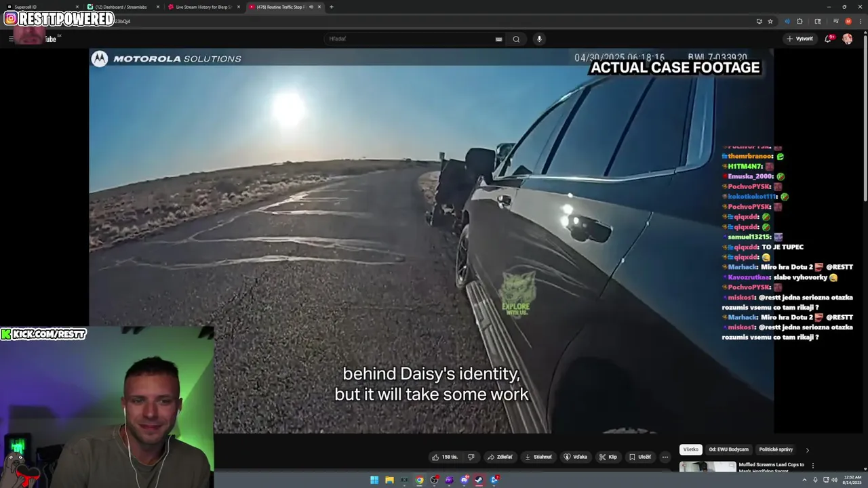Open Muffled Screams recommended video thumbnail
This screenshot has width=868, height=488.
[707, 466]
